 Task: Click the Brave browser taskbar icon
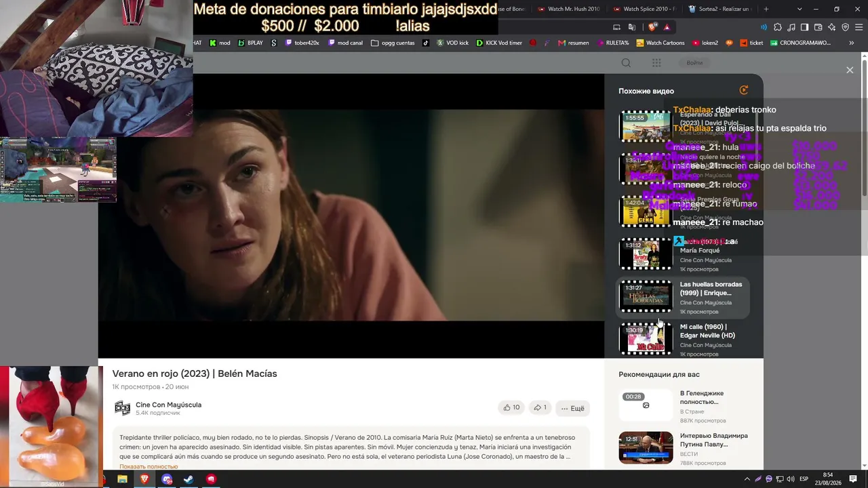(144, 479)
